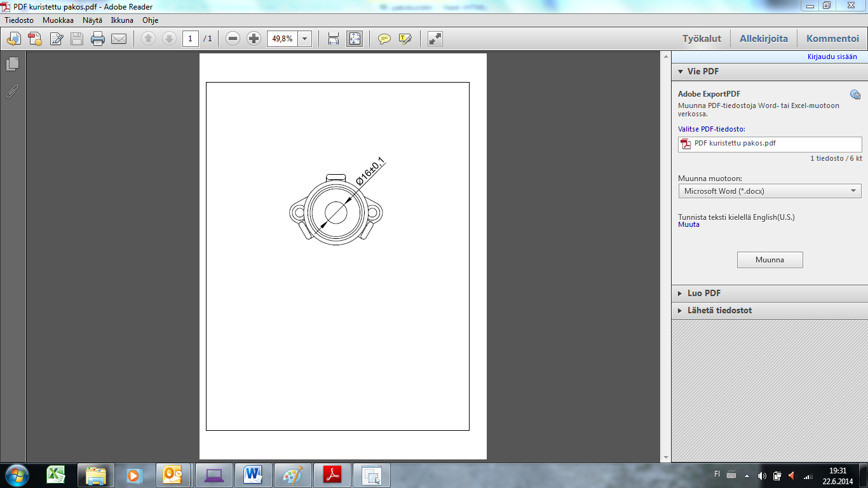Click the Previous page up arrow
The height and width of the screenshot is (488, 868).
[148, 39]
